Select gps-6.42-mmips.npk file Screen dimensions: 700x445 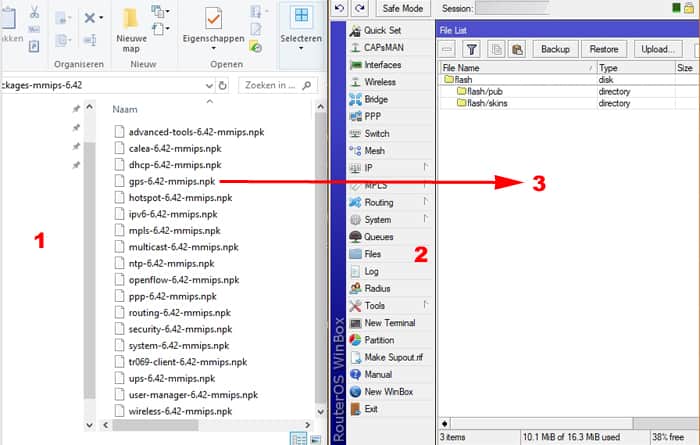(x=165, y=182)
